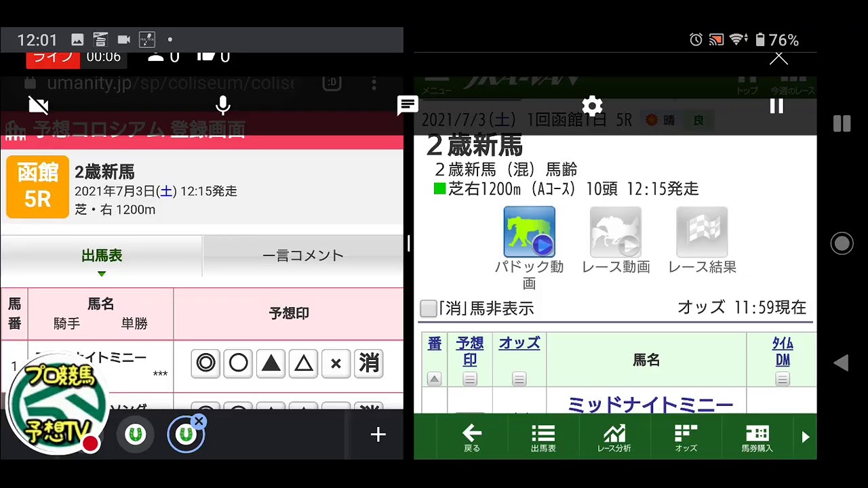Open レース分析 chart icon

pyautogui.click(x=614, y=438)
